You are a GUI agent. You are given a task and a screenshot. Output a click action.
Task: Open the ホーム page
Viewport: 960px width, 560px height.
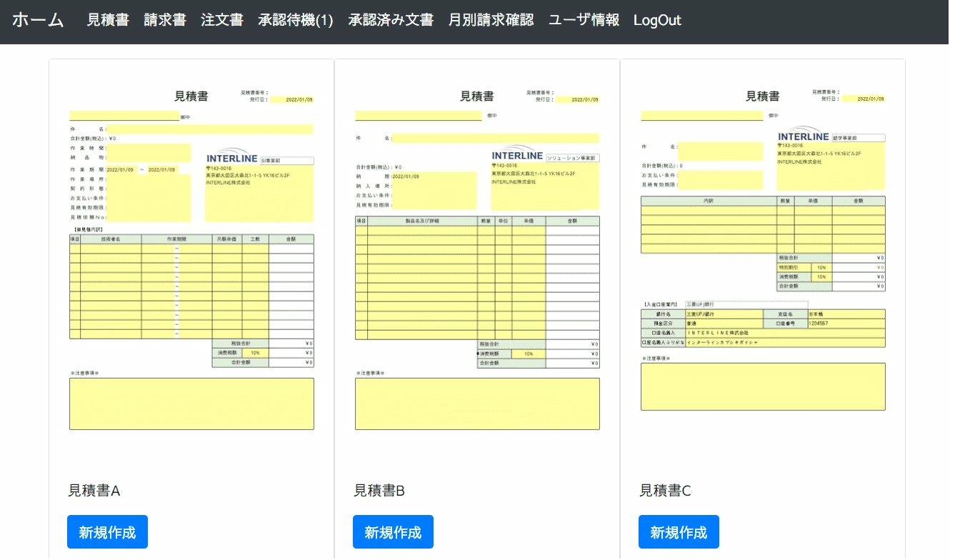pos(37,21)
